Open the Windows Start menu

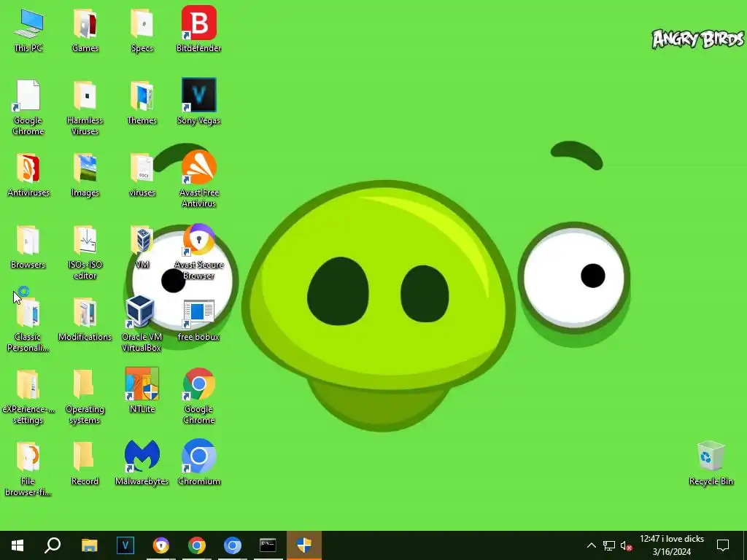pos(18,545)
